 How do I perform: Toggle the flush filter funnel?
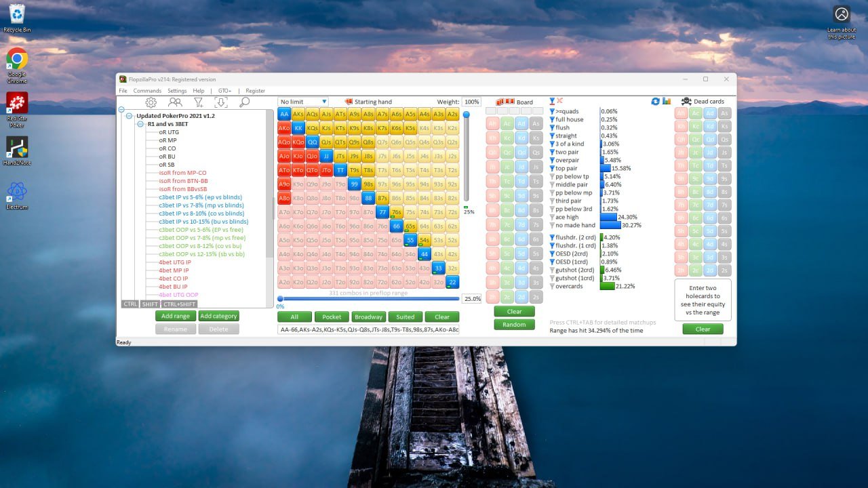point(553,127)
